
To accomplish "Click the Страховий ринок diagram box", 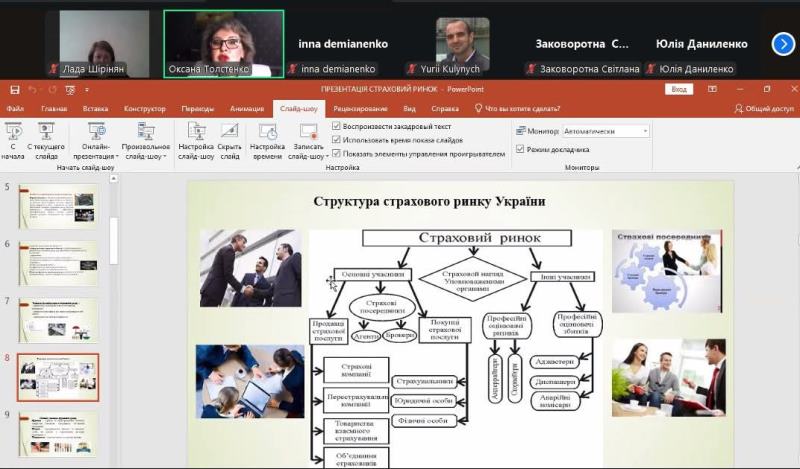I will pos(467,238).
